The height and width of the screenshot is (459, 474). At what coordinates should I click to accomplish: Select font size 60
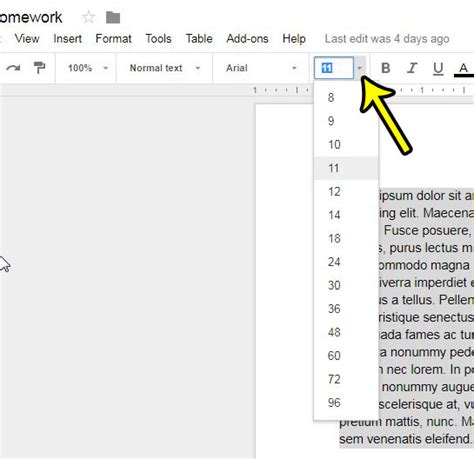(346, 355)
